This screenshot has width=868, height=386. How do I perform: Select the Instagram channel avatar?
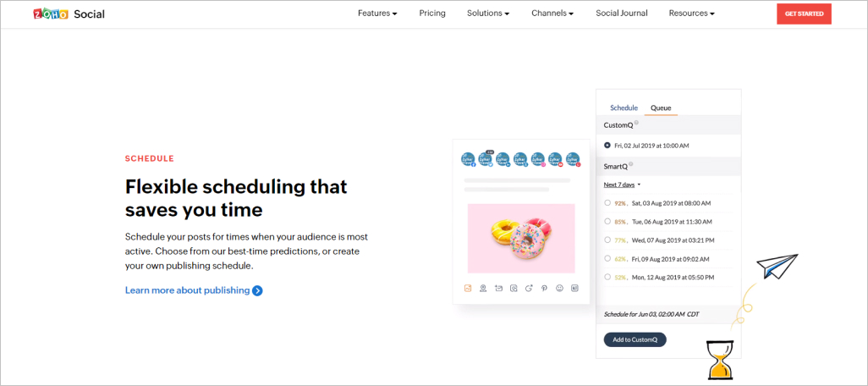tap(539, 159)
